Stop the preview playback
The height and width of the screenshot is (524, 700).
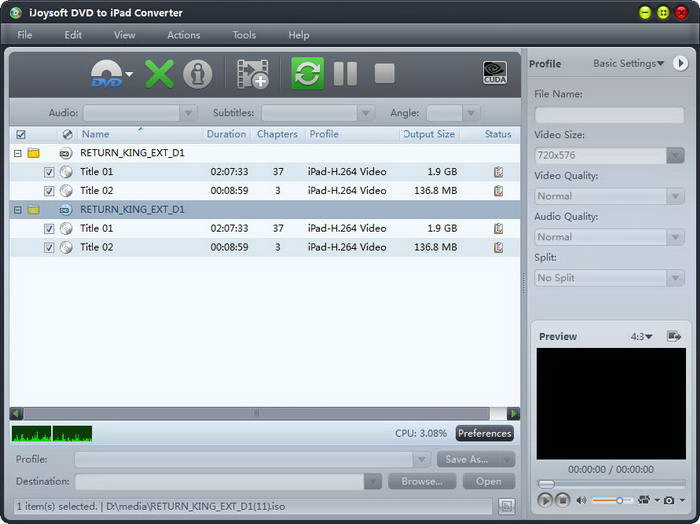[562, 500]
